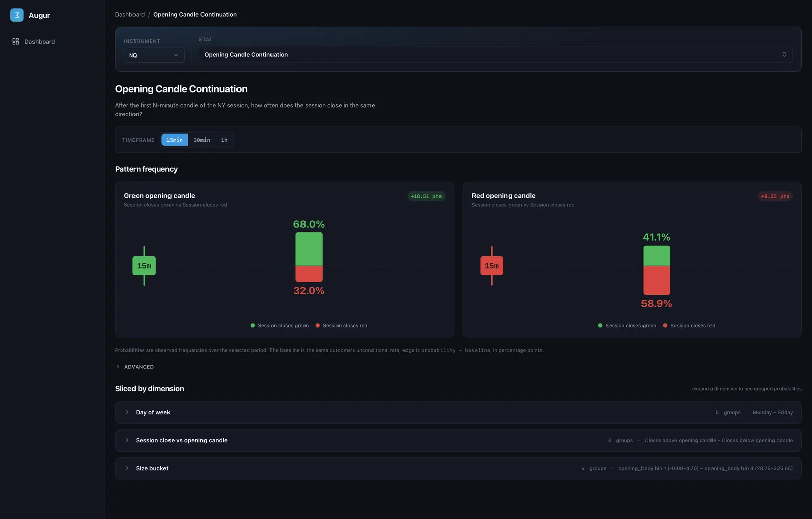The width and height of the screenshot is (812, 519).
Task: Open Dashboard from the sidebar grid icon
Action: 16,42
